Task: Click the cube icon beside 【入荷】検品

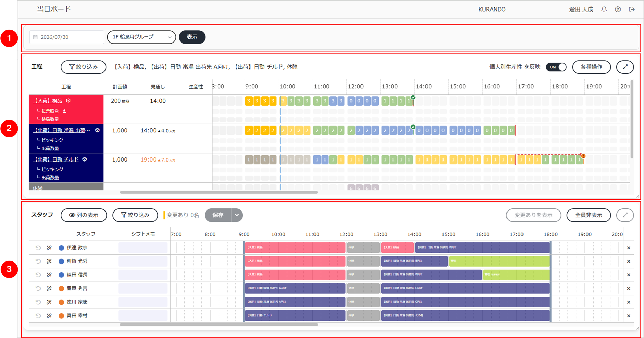Action: pyautogui.click(x=68, y=101)
